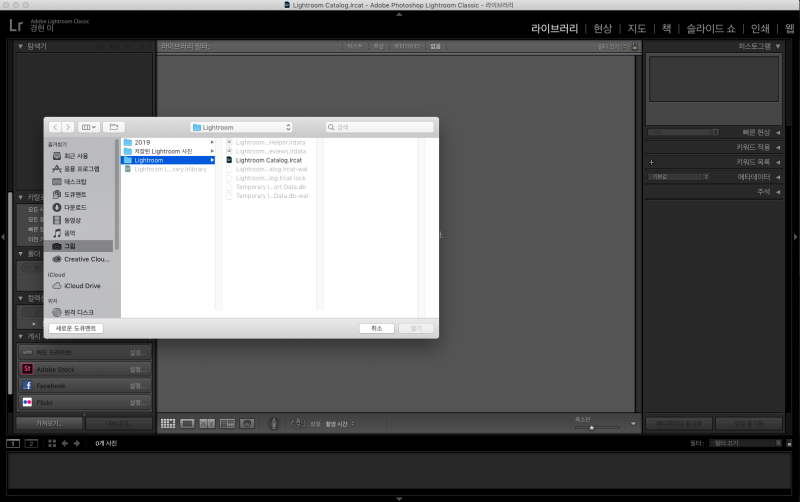Screen dimensions: 800x502
Task: Open 최근 사용 in dialog sidebar
Action: tap(76, 156)
